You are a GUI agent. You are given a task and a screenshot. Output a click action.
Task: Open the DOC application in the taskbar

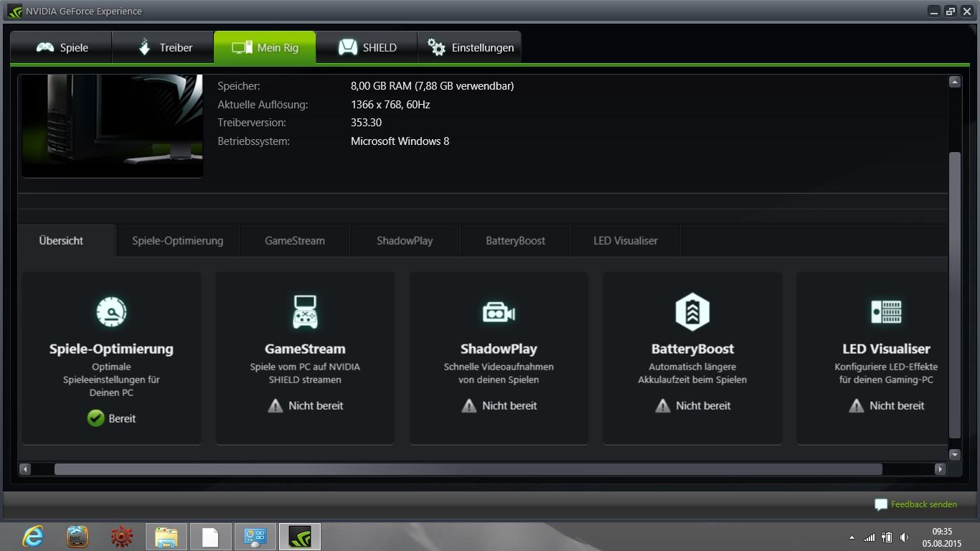[x=77, y=537]
